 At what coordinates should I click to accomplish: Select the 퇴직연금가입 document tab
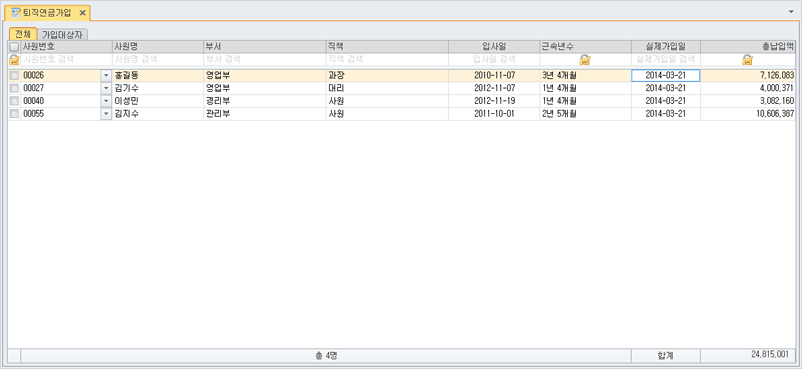pos(47,12)
